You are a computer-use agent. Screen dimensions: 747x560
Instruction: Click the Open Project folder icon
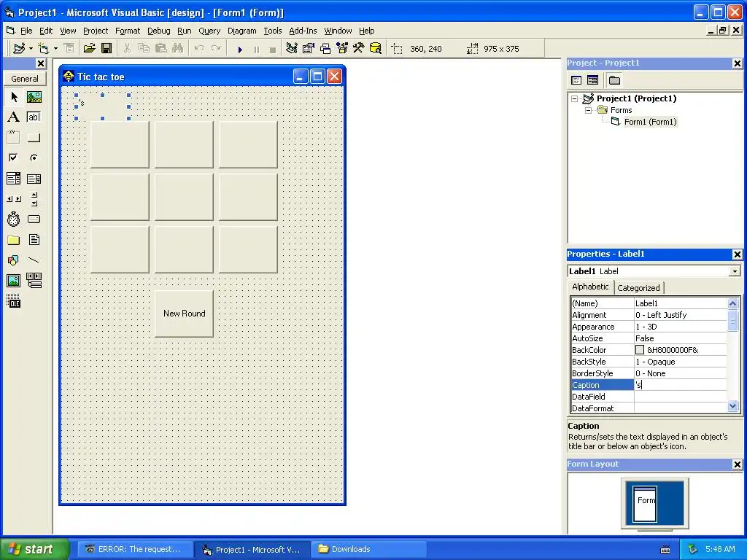click(x=89, y=49)
